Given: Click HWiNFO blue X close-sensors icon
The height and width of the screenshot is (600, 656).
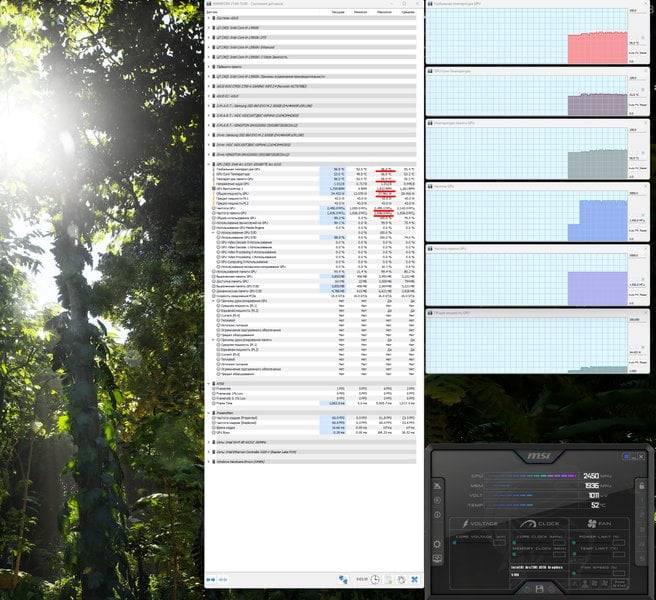Looking at the screenshot, I should (x=415, y=579).
